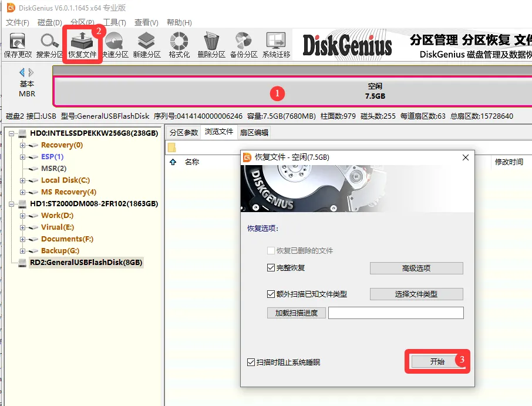The width and height of the screenshot is (532, 406).
Task: Click the 高级选项 button
Action: tap(416, 268)
